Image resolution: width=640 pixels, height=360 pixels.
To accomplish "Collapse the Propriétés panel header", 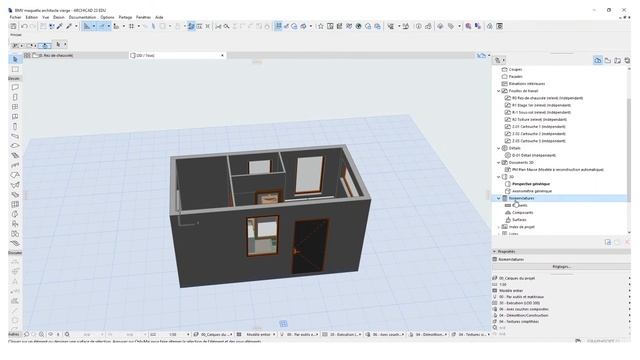I will tap(561, 251).
